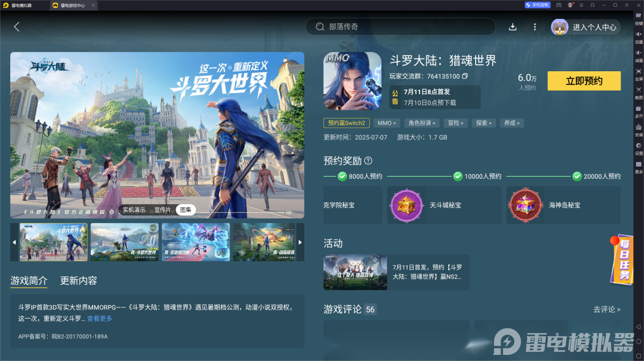Take a screenshot with 截图 scissors icon

639,93
